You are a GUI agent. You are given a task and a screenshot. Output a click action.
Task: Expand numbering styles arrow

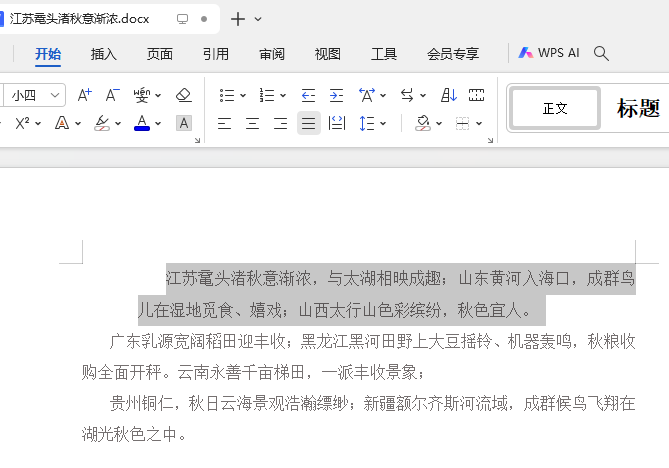tap(283, 96)
